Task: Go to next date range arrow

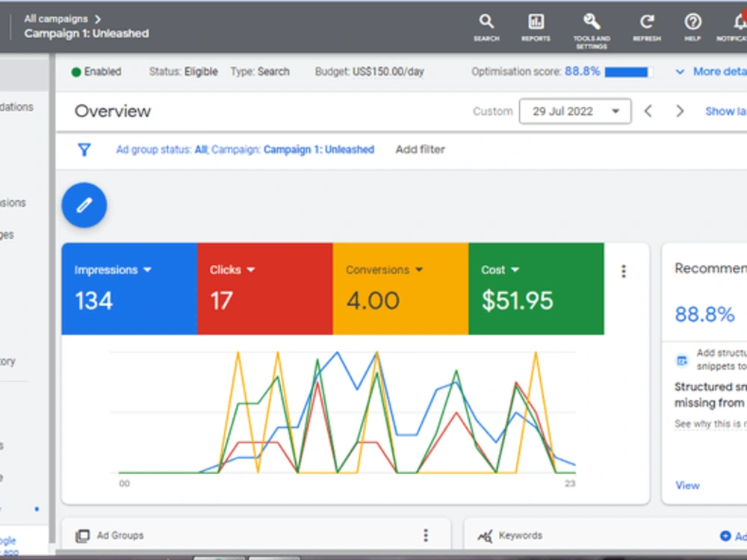Action: coord(680,111)
